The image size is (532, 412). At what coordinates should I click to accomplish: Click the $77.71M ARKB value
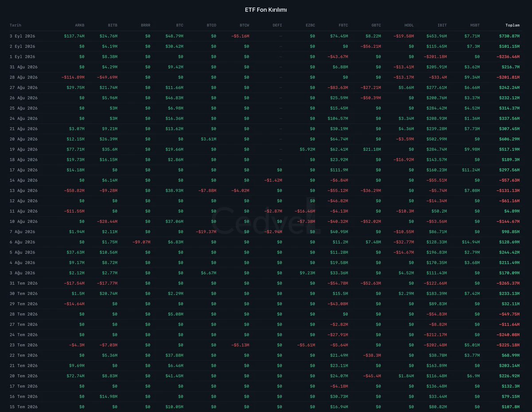pos(75,149)
